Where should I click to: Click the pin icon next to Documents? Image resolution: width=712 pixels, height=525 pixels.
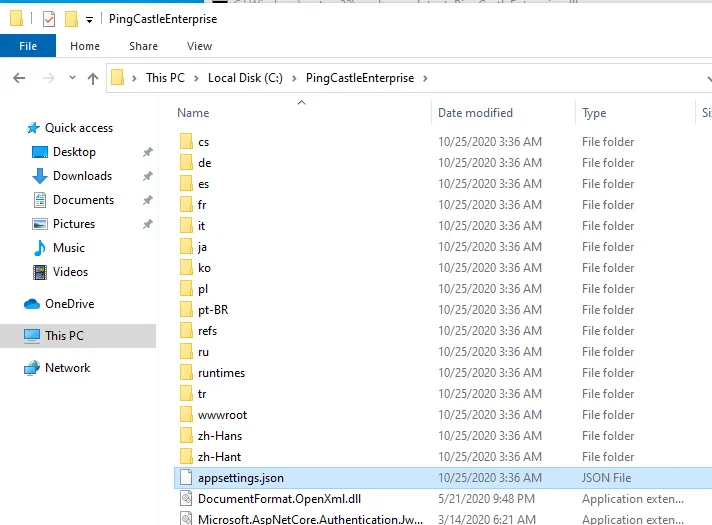[x=148, y=200]
